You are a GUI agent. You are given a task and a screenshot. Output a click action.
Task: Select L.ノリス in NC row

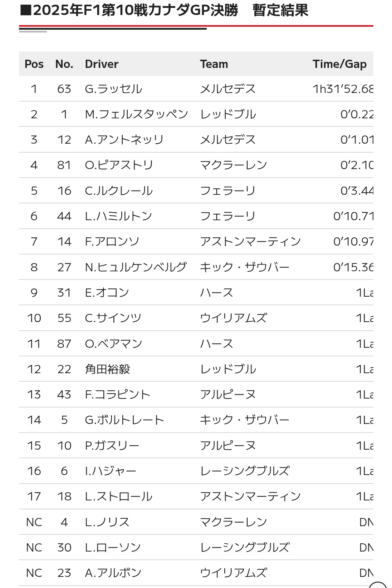(x=107, y=522)
